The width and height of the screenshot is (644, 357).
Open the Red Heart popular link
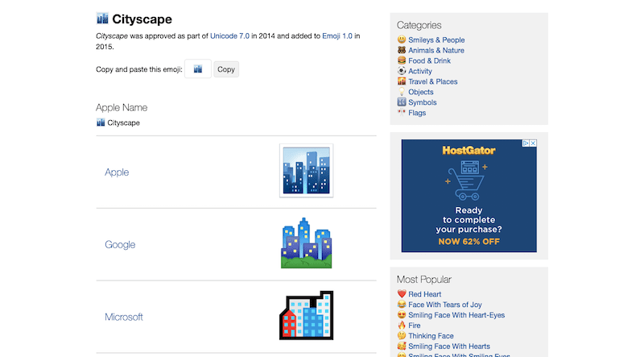tap(425, 294)
